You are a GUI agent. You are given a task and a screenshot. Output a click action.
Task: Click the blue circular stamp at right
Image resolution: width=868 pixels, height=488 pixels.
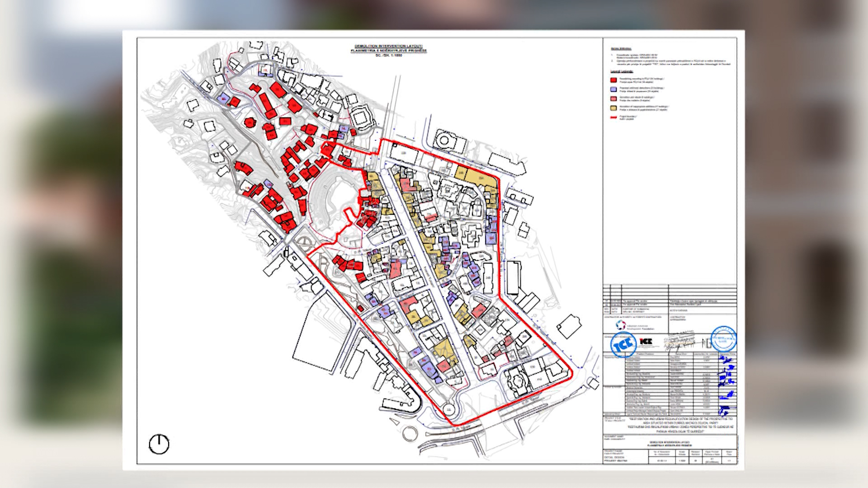723,338
